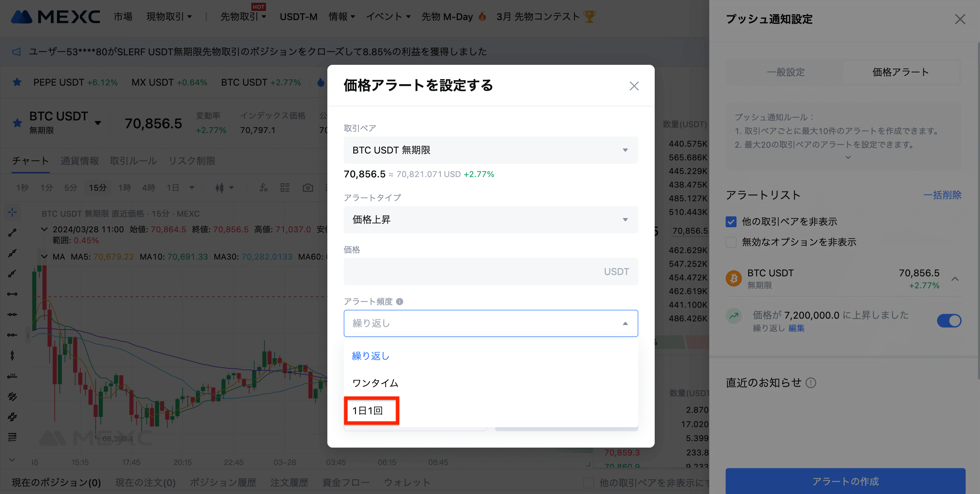Image resolution: width=980 pixels, height=494 pixels.
Task: Toggle the 7,200,000.0 price alert switch
Action: (949, 320)
